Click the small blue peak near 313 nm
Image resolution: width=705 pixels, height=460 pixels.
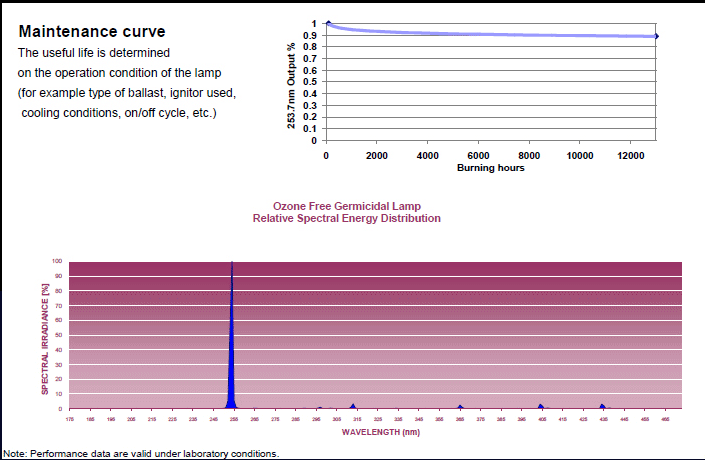353,407
